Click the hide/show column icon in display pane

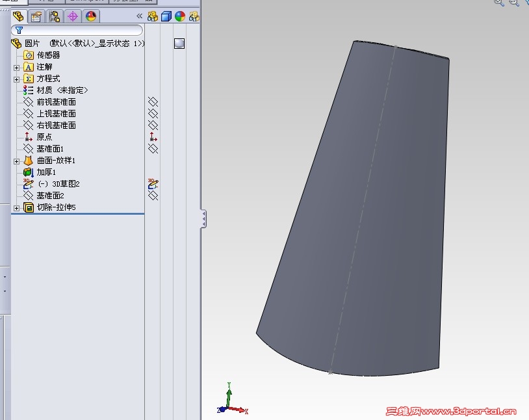pyautogui.click(x=153, y=16)
